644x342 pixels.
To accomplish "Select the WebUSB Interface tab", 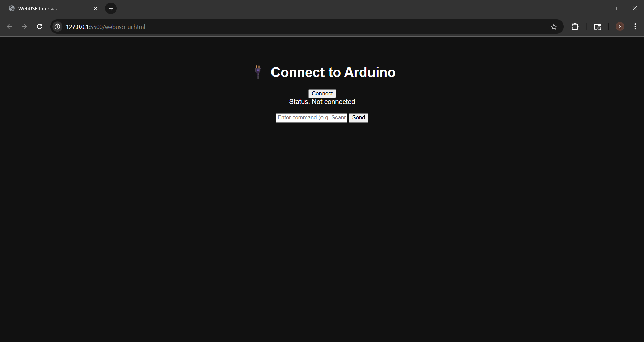I will [53, 8].
